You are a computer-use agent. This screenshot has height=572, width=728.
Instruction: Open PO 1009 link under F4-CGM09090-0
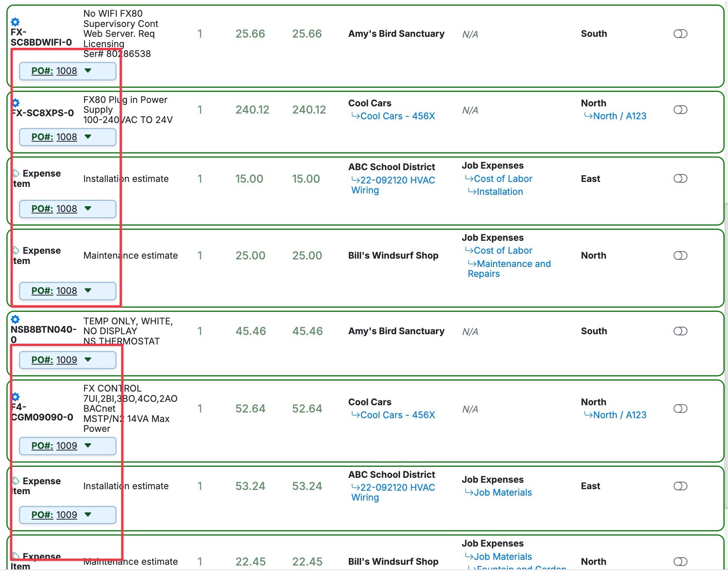pyautogui.click(x=67, y=446)
